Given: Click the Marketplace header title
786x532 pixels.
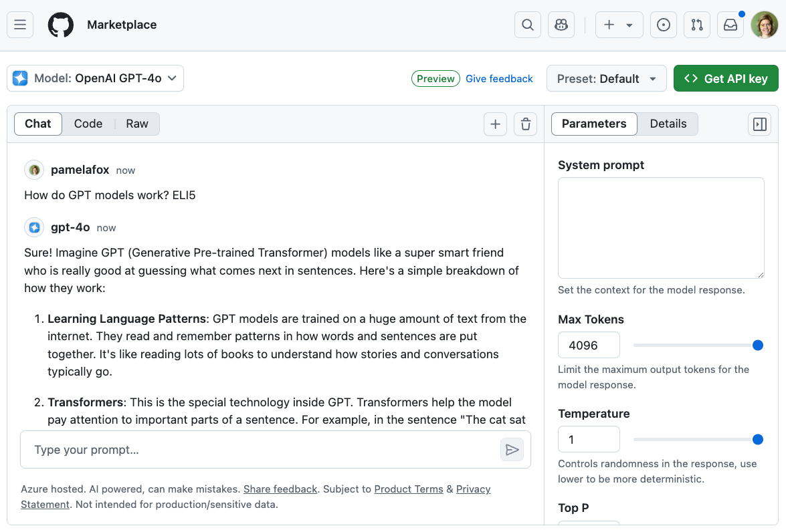Looking at the screenshot, I should 122,25.
